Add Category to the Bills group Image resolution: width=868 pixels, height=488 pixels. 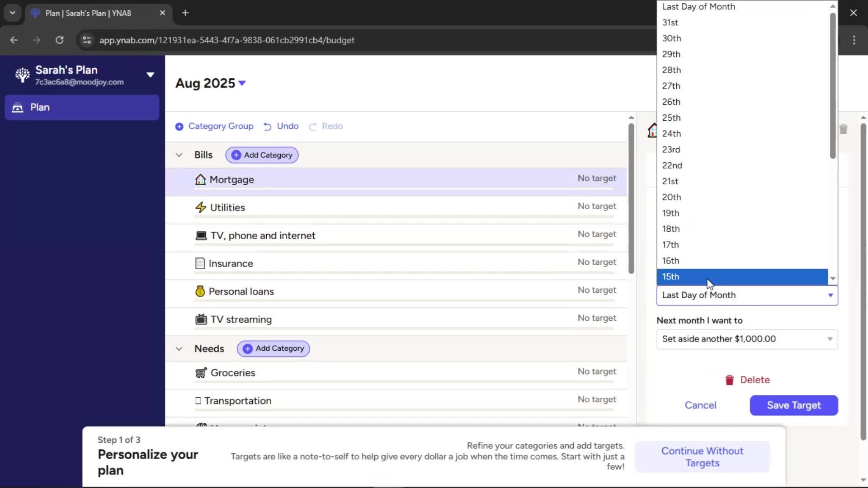[262, 155]
